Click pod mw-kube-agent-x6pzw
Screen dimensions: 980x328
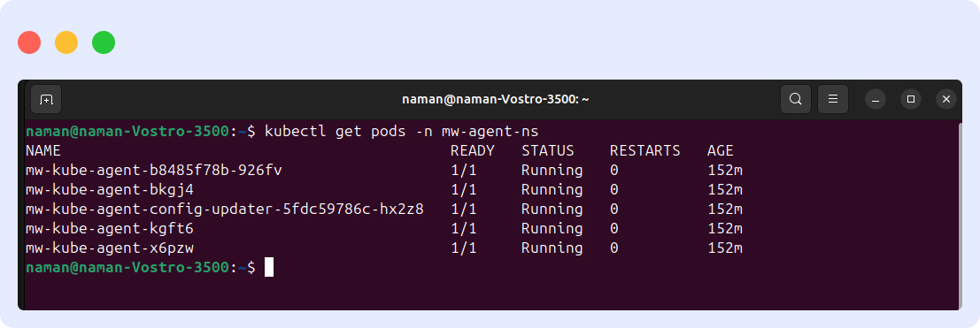click(110, 248)
